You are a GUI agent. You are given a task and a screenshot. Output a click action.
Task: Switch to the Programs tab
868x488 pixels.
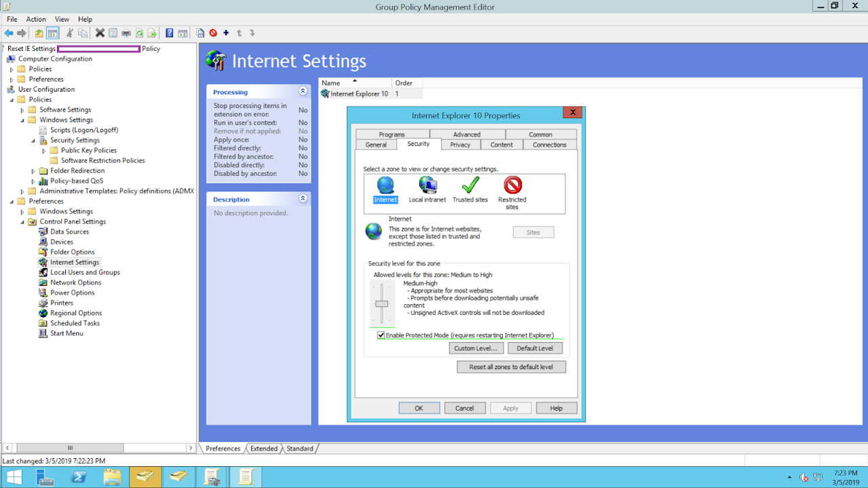point(392,134)
